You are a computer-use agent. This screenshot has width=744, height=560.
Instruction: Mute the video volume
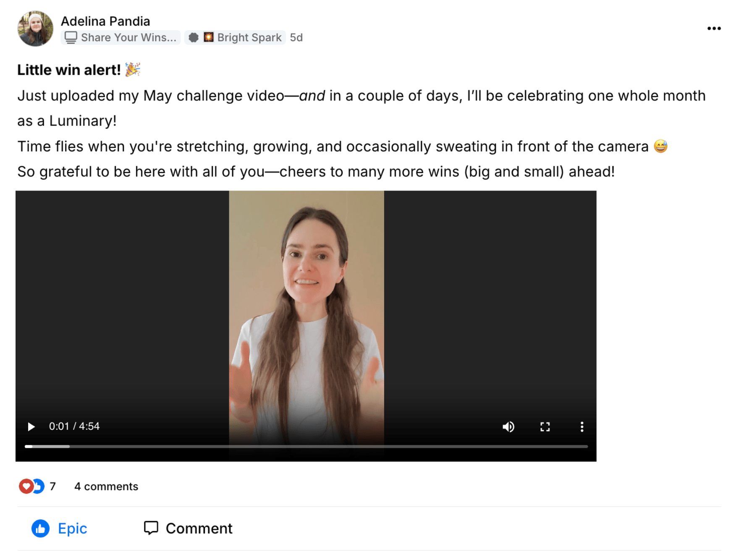(x=508, y=427)
